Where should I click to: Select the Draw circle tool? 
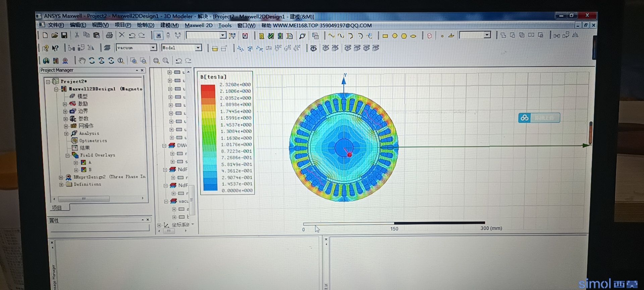click(394, 36)
